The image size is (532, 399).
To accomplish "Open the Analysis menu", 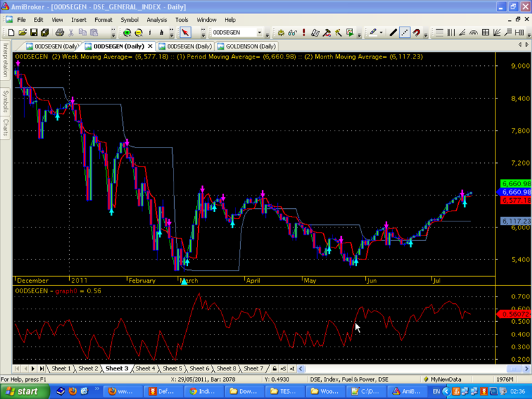I will pyautogui.click(x=157, y=20).
